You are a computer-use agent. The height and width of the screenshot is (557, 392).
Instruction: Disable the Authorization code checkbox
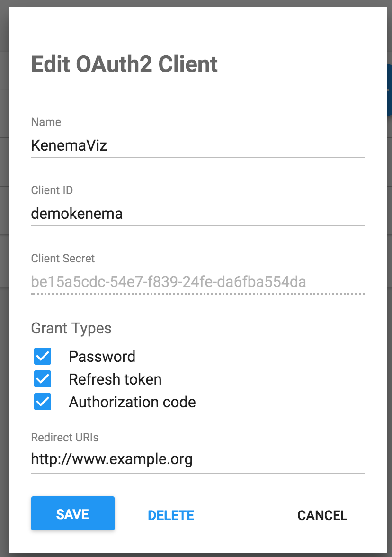43,402
